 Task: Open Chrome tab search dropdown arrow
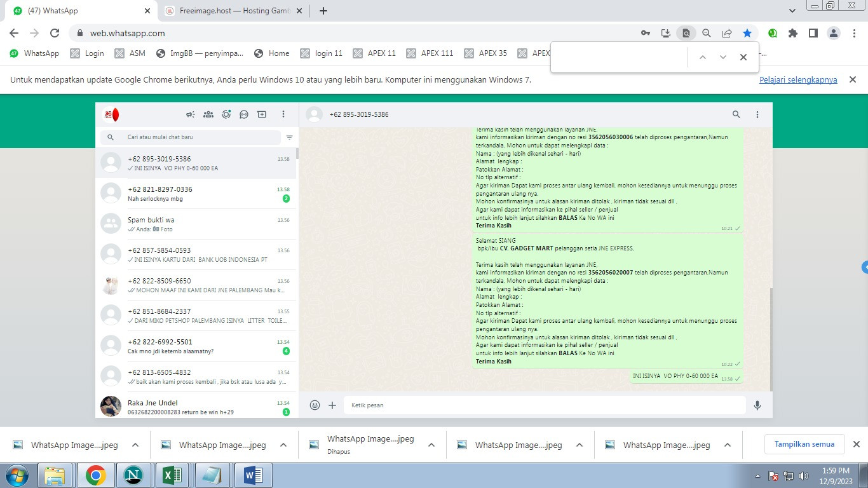click(x=792, y=11)
